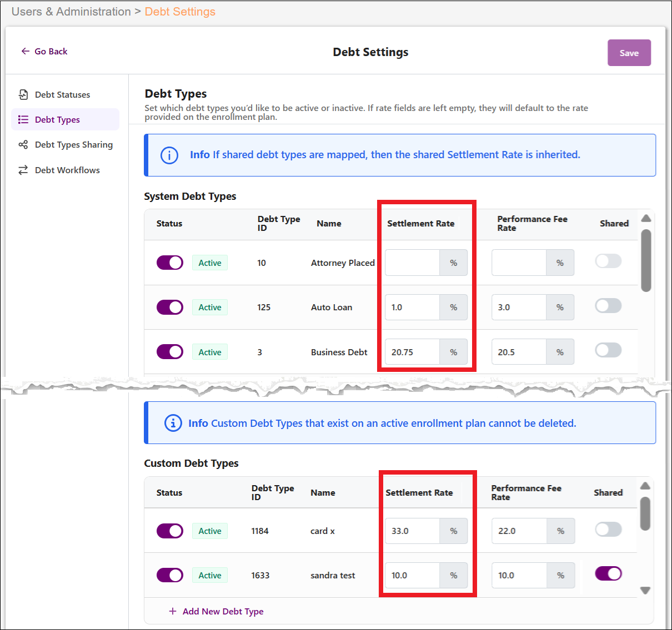Click the info icon in custom debt banner
The width and height of the screenshot is (672, 630).
click(173, 423)
